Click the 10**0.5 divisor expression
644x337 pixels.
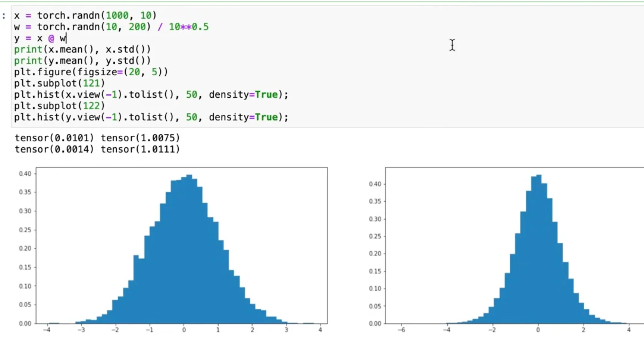point(188,26)
